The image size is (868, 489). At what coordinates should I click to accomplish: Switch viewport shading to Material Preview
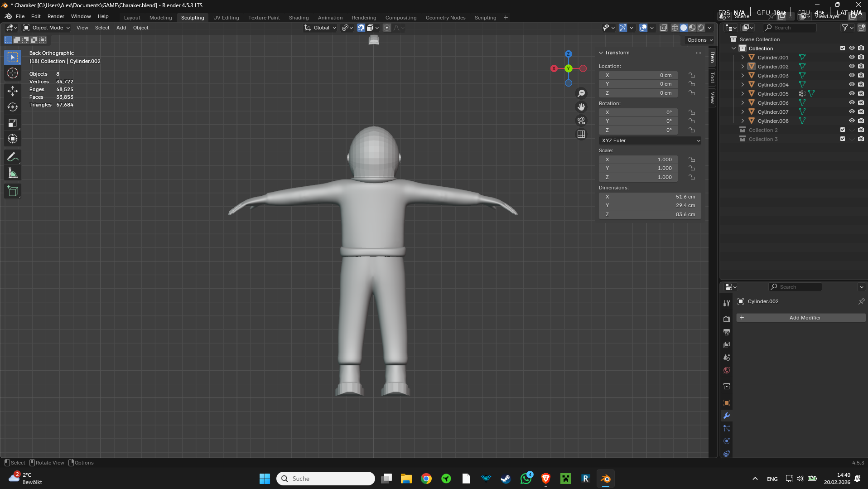692,28
